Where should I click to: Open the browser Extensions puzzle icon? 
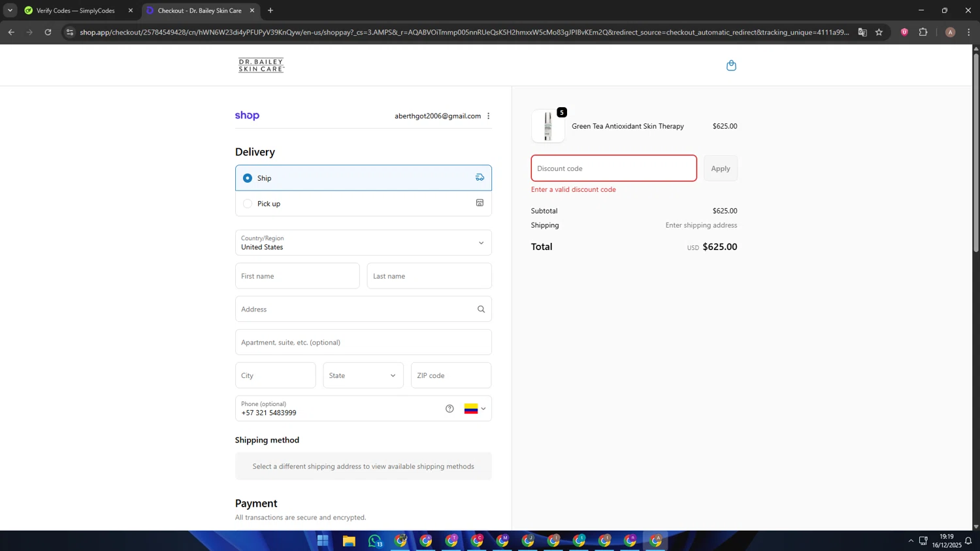(923, 32)
